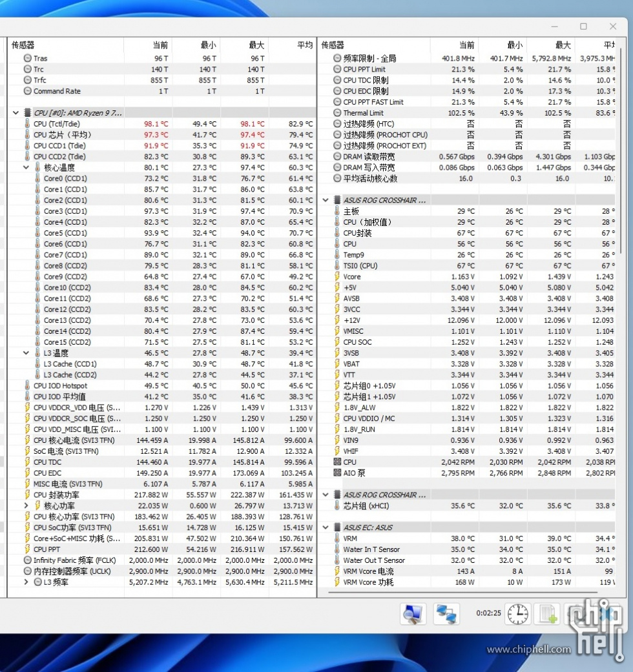Select the CPU SOC voltage row
This screenshot has width=633, height=672.
click(x=466, y=342)
